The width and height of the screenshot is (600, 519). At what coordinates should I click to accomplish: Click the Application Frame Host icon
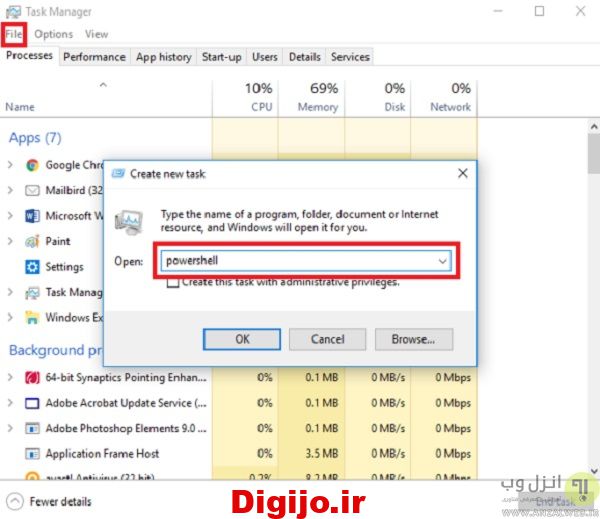[32, 454]
